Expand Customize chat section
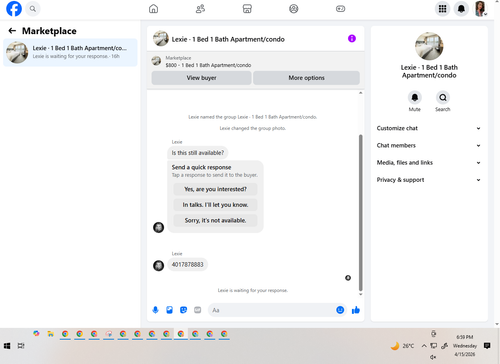Viewport: 500px width, 364px height. point(429,128)
